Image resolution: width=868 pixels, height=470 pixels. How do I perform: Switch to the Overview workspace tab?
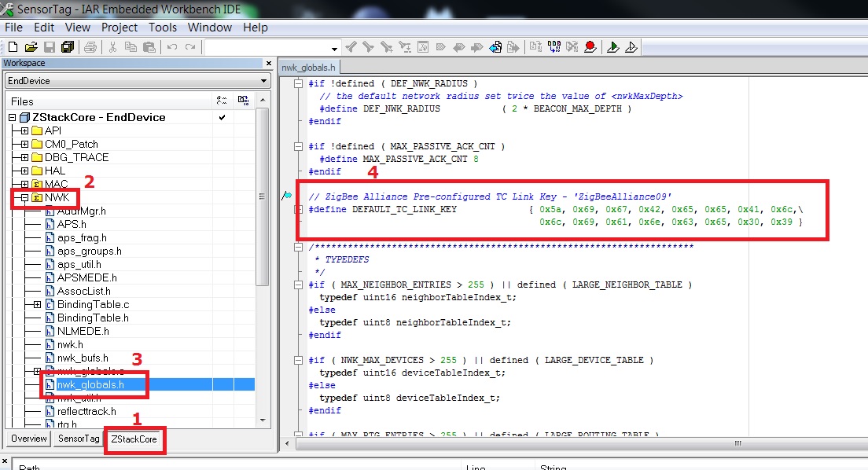[x=29, y=439]
